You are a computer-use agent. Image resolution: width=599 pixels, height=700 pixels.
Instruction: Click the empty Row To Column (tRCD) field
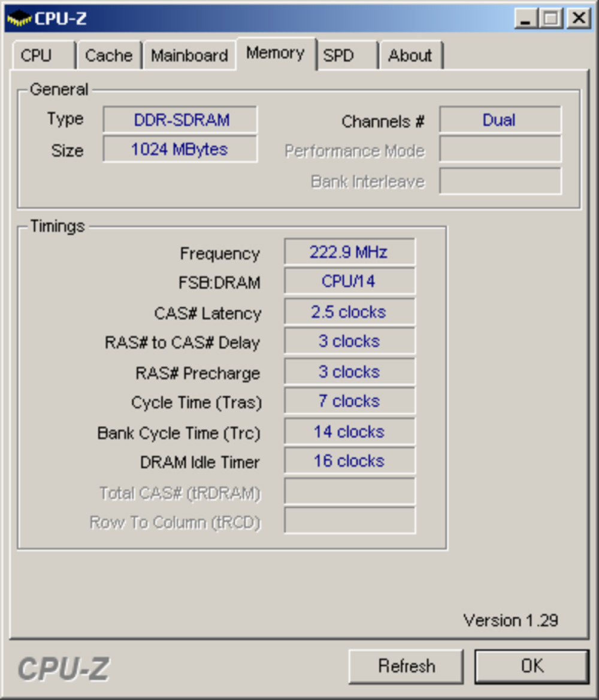coord(350,520)
